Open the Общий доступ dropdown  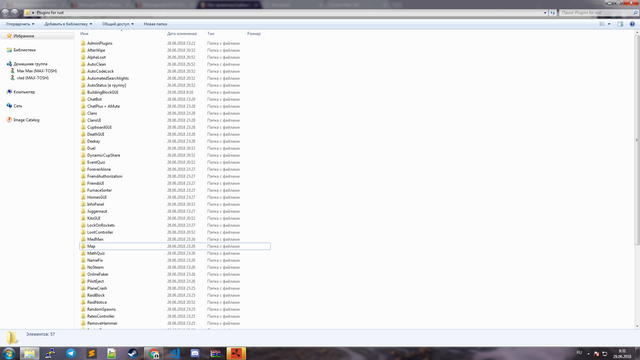118,24
